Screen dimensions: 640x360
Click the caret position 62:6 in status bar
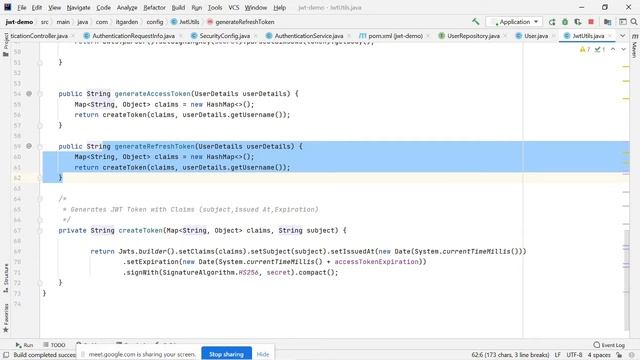[x=510, y=355]
